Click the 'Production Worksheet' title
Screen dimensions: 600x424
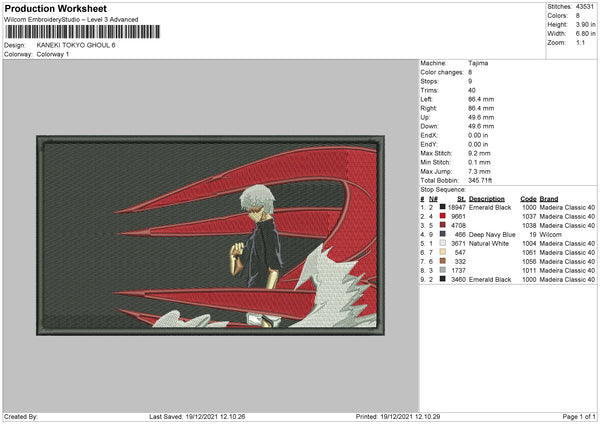point(55,8)
